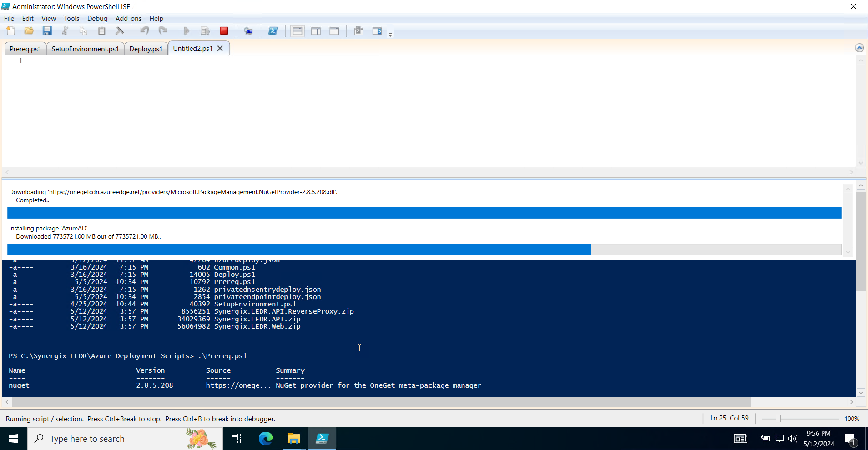Image resolution: width=868 pixels, height=450 pixels.
Task: Switch to the Deploy.ps1 tab
Action: click(146, 49)
